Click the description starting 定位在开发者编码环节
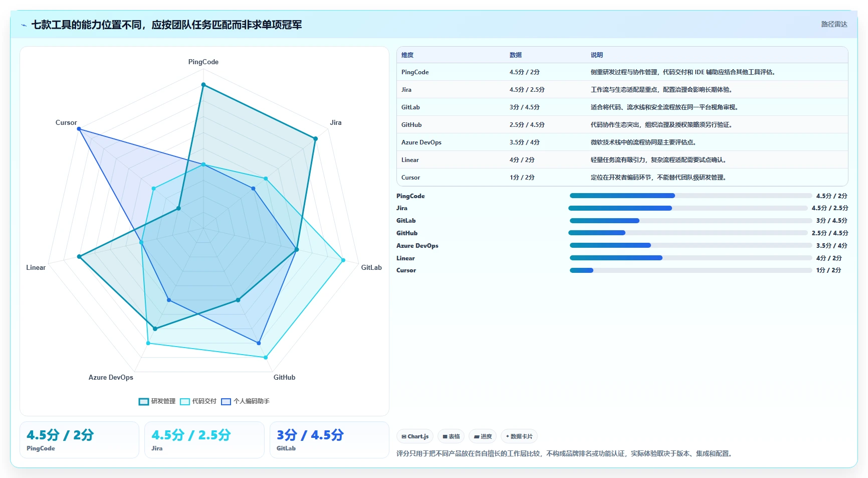Viewport: 868px width, 478px height. (x=660, y=178)
